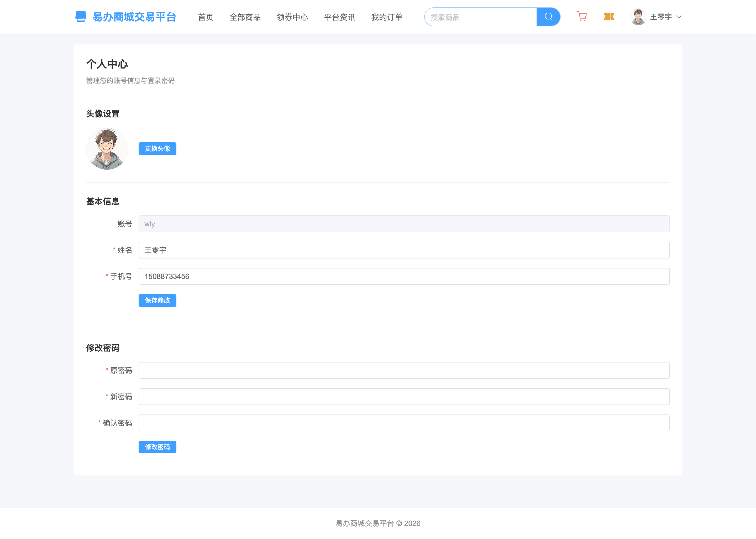Open 全部商品 navigation item
This screenshot has width=756, height=539.
[245, 17]
